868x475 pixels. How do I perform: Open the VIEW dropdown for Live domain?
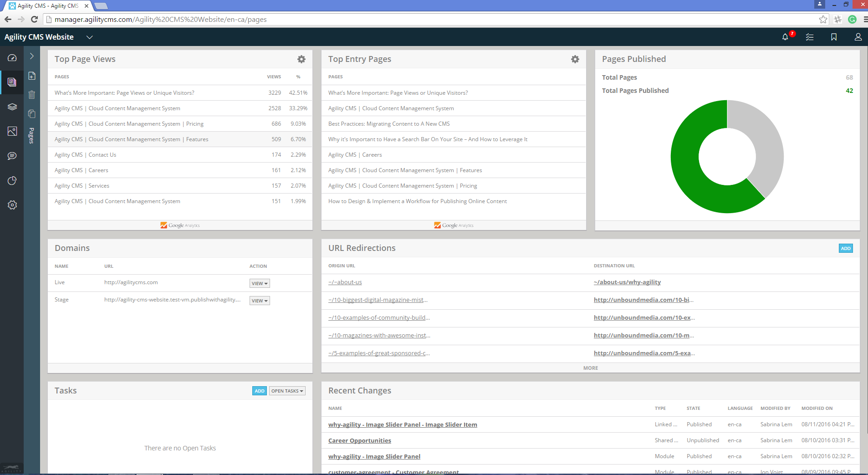click(x=260, y=283)
